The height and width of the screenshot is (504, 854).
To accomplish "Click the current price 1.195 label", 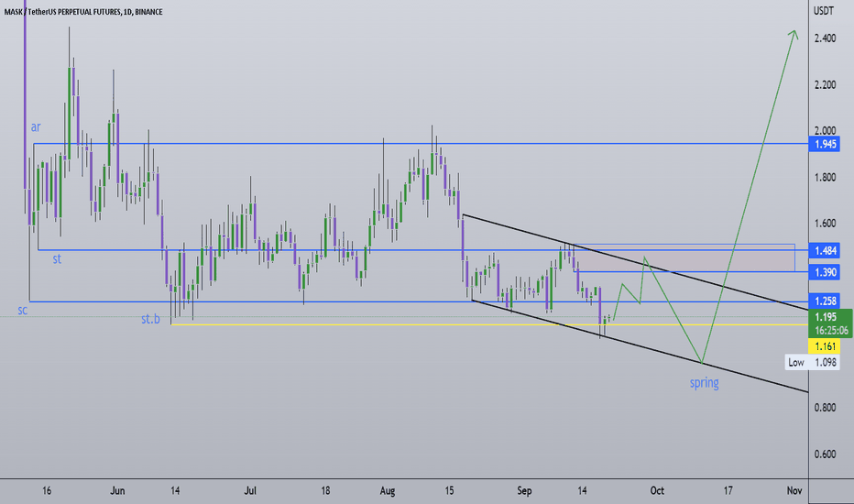I will tap(825, 317).
